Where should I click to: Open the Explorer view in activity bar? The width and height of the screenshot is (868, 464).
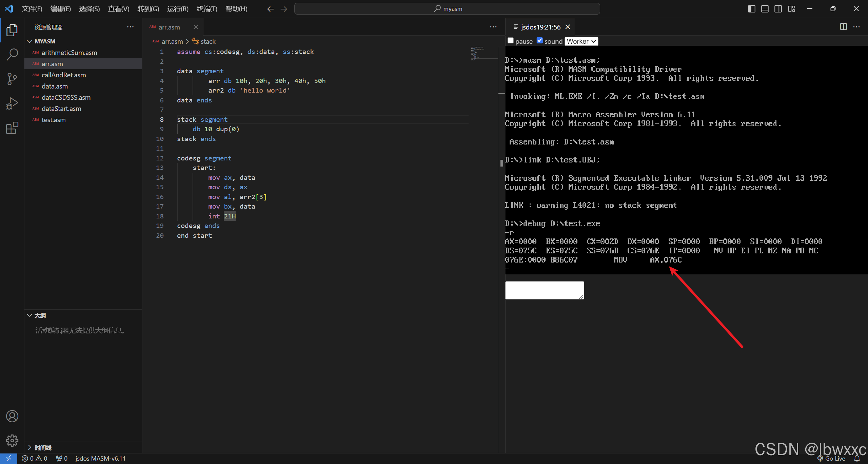(12, 30)
